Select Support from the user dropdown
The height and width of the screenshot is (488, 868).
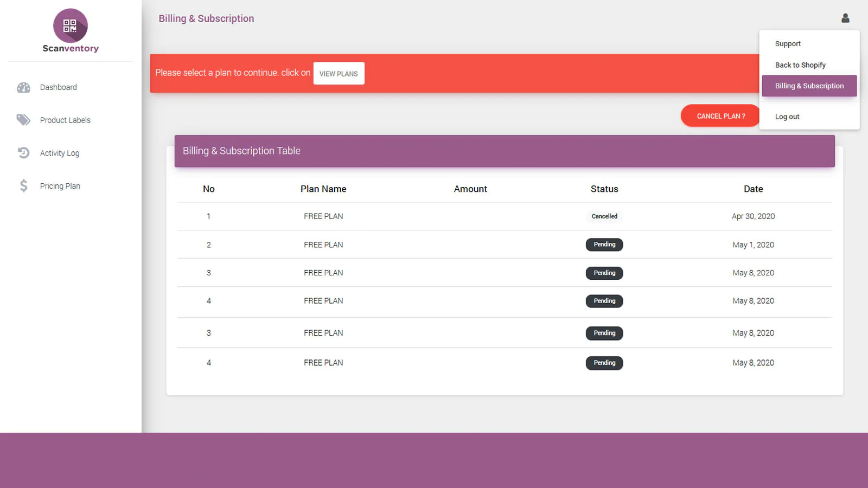coord(788,44)
